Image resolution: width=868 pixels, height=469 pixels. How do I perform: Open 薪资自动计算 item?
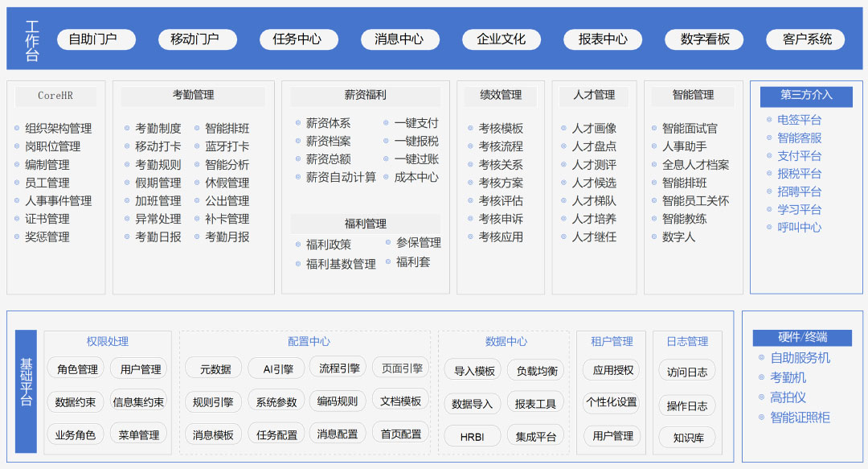coord(340,177)
